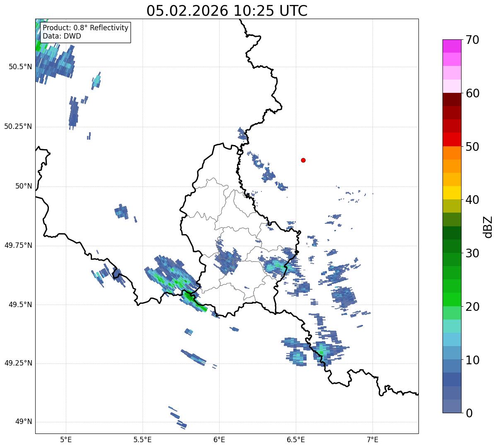Click the bright green colorbar segment above 20
This screenshot has width=498, height=448.
(x=452, y=300)
